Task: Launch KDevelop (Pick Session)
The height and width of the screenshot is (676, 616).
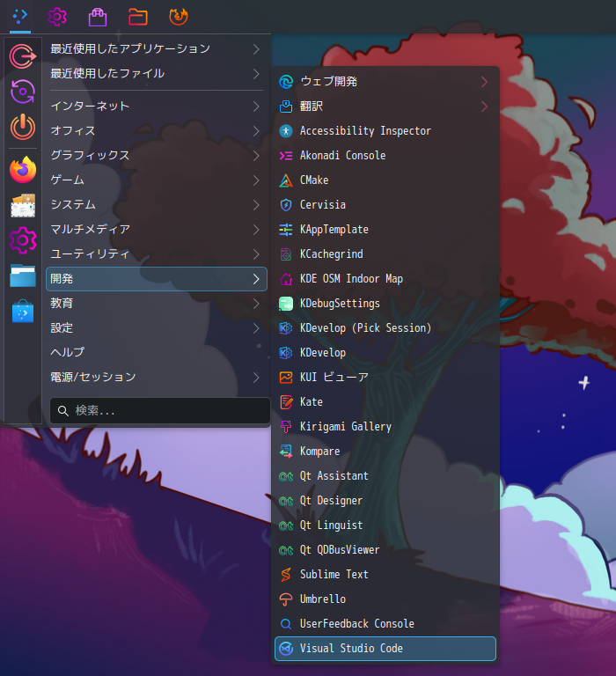Action: pos(385,328)
